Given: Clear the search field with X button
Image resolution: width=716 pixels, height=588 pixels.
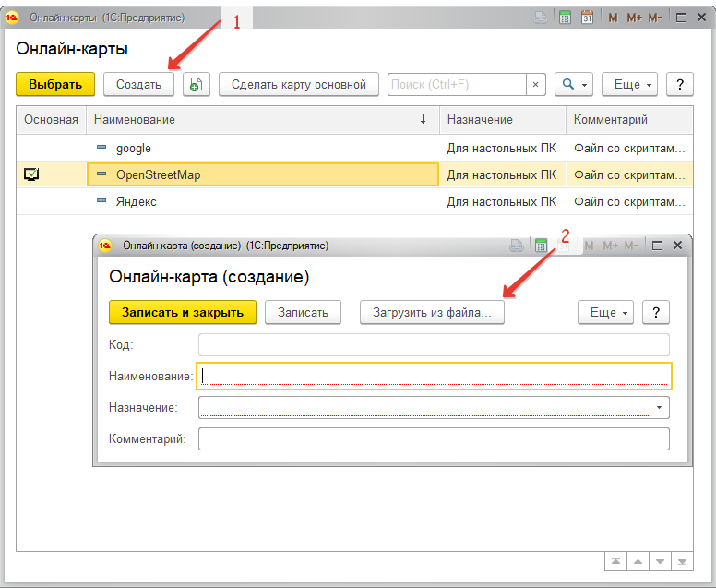Looking at the screenshot, I should pos(536,85).
